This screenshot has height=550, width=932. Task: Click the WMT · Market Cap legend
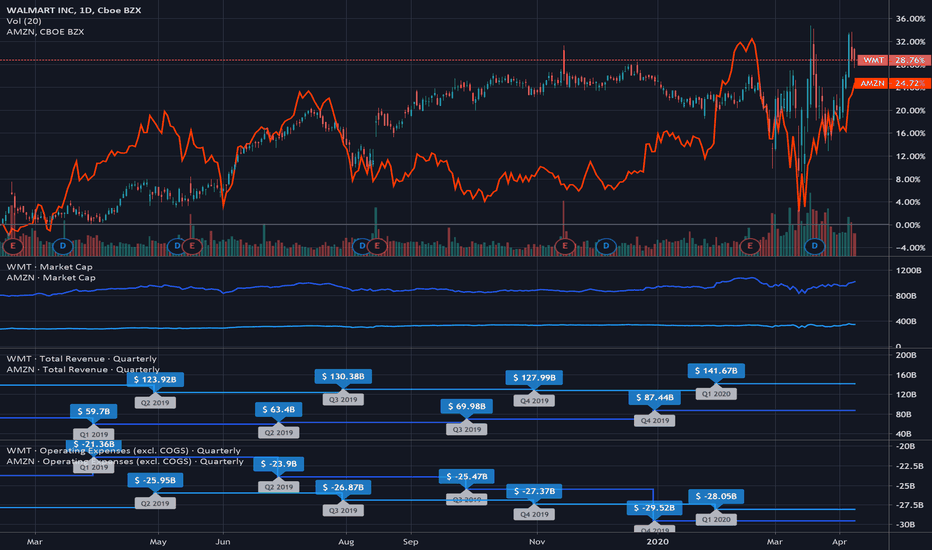pyautogui.click(x=49, y=266)
